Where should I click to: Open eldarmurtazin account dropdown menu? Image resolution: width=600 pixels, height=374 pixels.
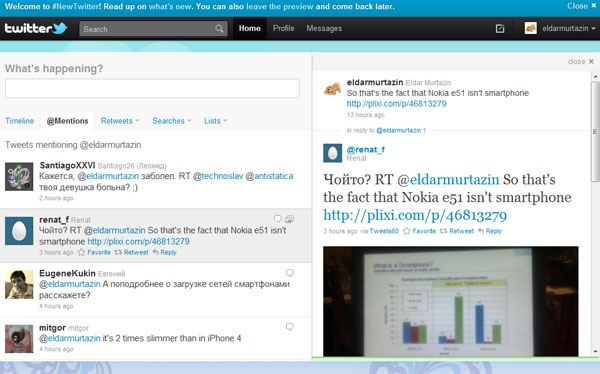[x=569, y=28]
